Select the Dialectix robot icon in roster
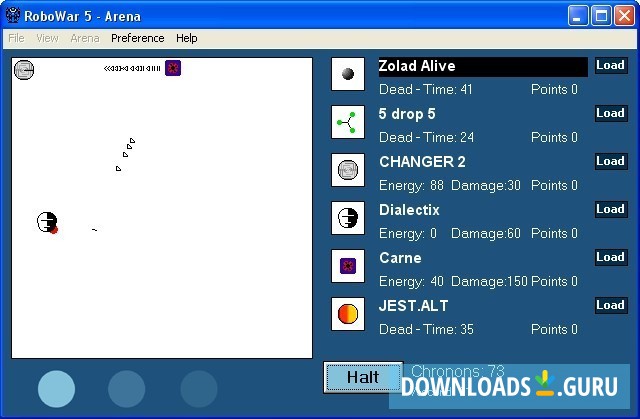This screenshot has width=640, height=419. pos(348,218)
